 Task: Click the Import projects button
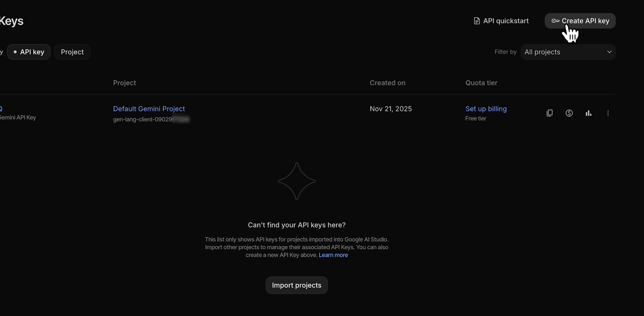297,285
